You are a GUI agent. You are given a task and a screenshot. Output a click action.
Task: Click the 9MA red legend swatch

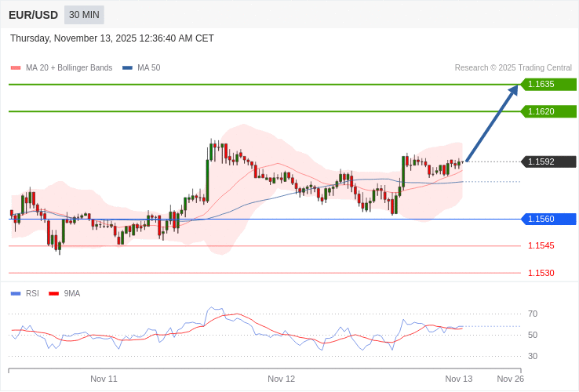coord(54,293)
